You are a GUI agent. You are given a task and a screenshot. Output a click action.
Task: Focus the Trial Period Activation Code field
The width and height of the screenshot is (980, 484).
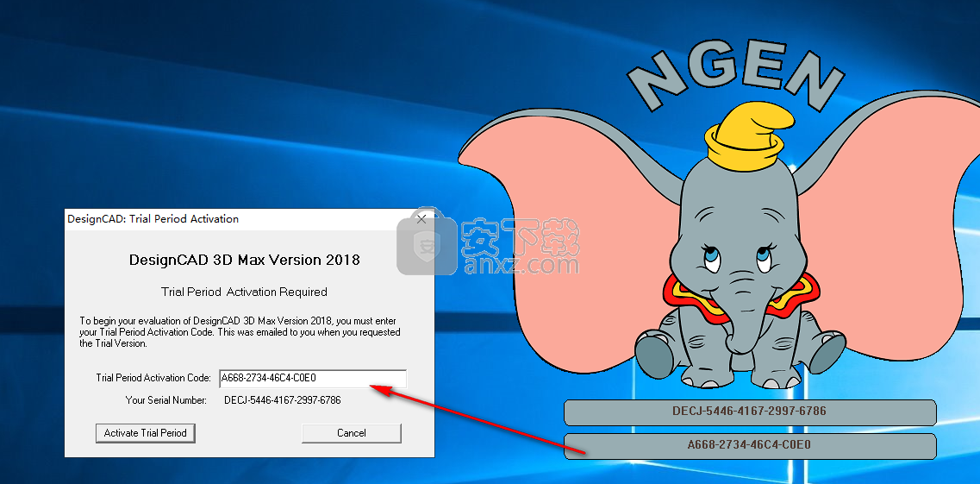[313, 379]
